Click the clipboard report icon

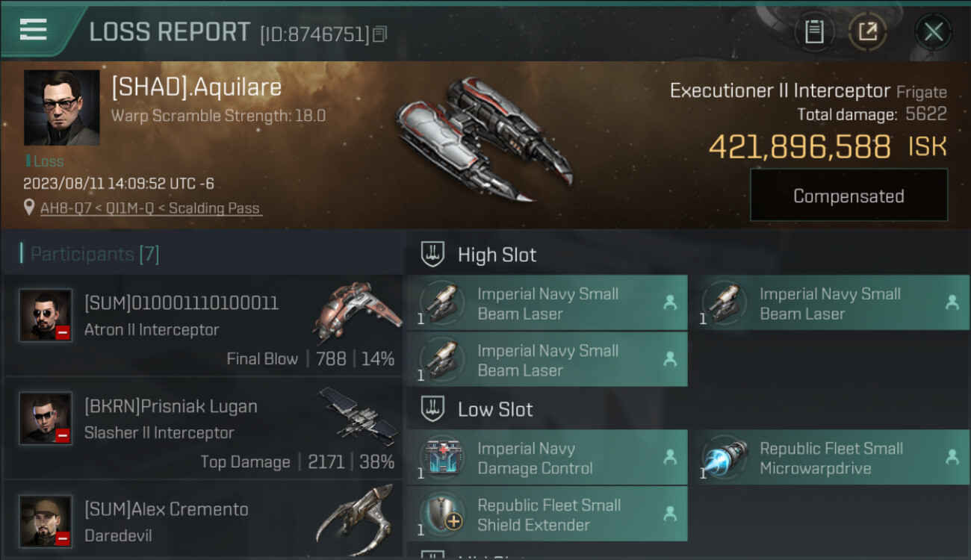pyautogui.click(x=814, y=31)
